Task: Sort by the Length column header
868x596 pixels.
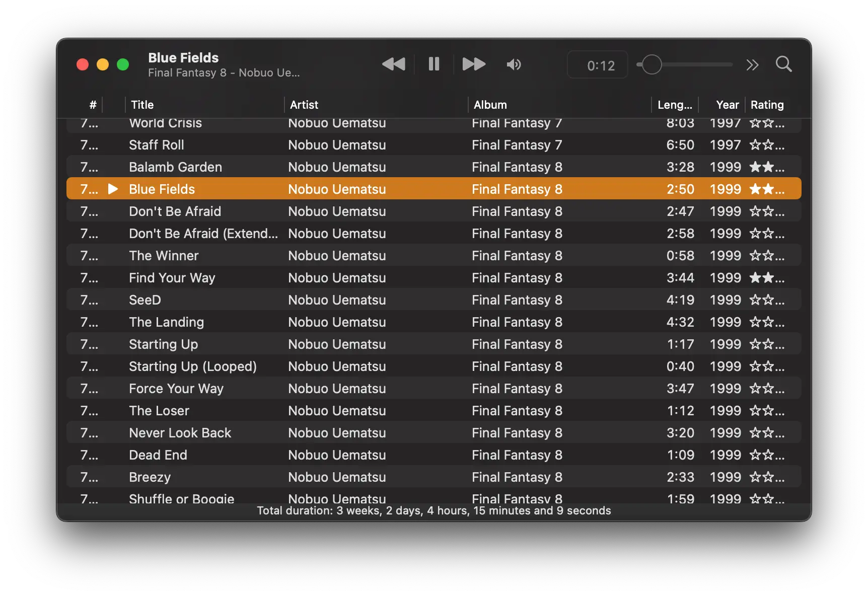Action: coord(675,105)
